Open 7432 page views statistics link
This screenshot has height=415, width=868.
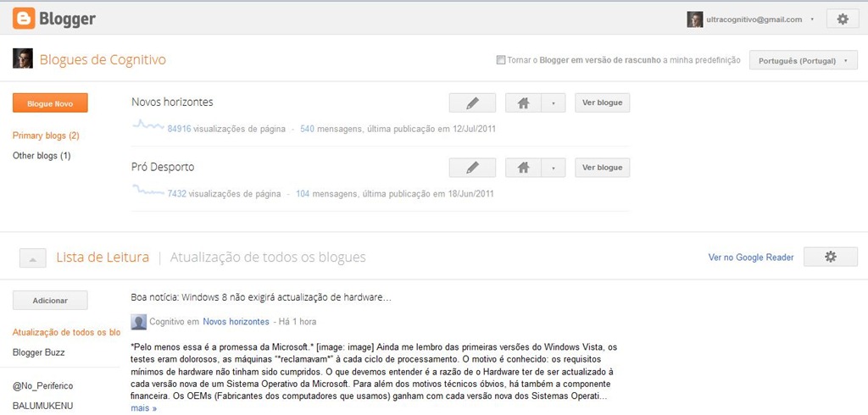[177, 194]
